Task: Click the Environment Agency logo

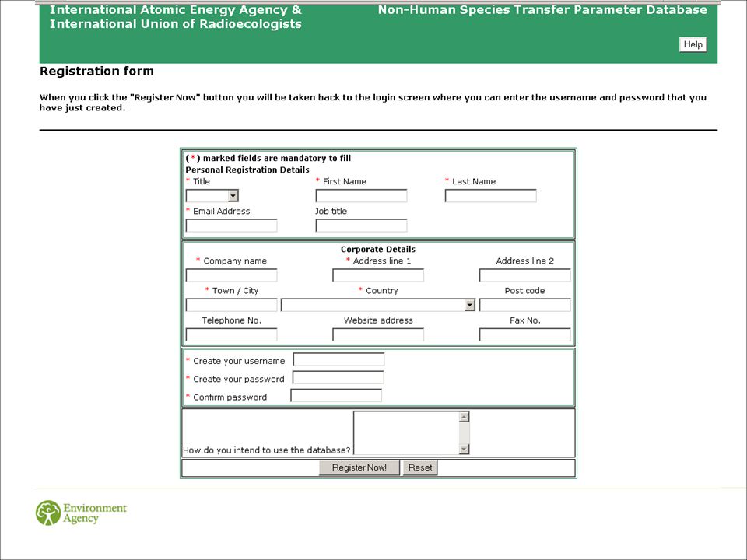Action: coord(81,513)
